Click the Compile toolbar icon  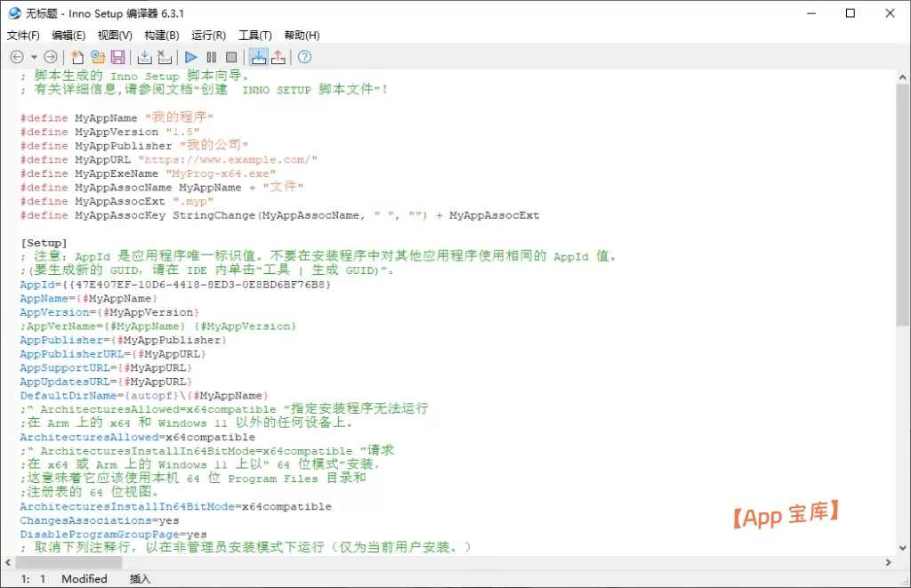click(145, 57)
